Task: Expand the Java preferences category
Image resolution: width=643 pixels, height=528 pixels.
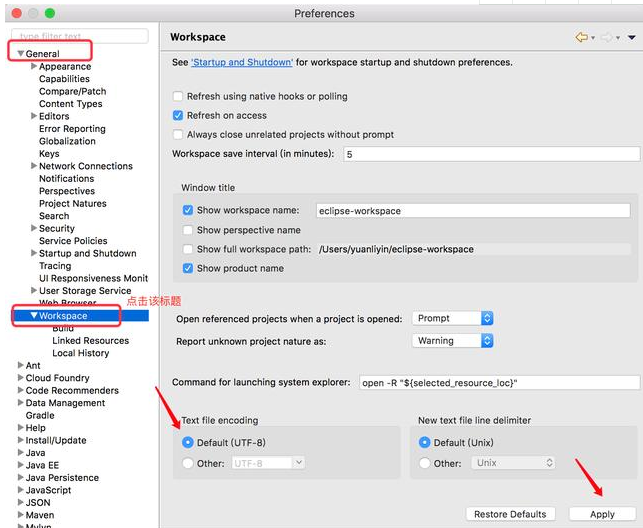Action: pos(20,453)
